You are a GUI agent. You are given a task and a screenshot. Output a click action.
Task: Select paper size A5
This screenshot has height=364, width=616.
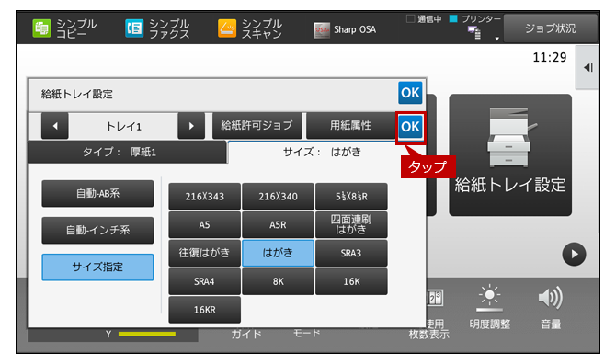click(x=205, y=224)
